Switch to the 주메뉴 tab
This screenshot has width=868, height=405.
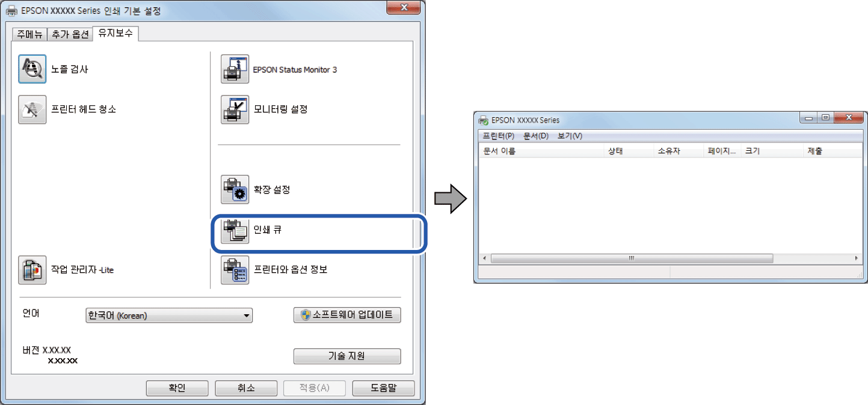[x=29, y=34]
